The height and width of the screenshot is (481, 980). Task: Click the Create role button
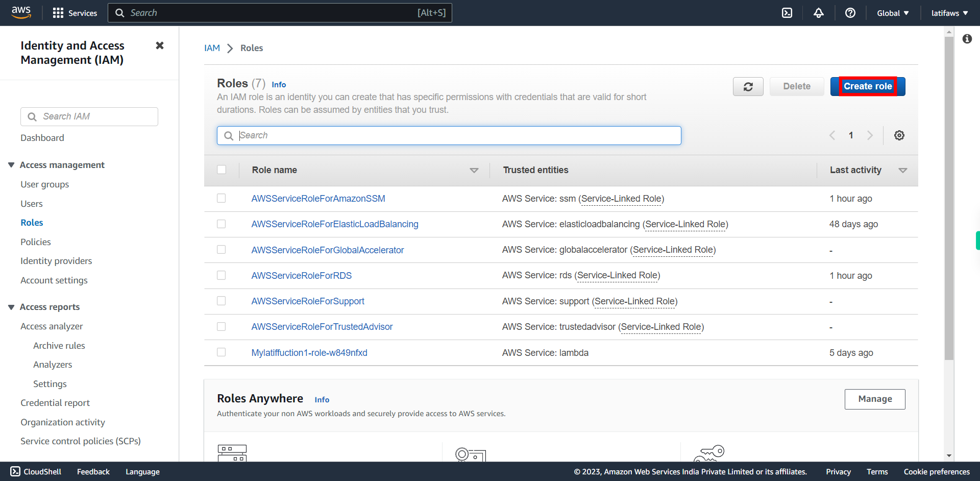coord(868,86)
